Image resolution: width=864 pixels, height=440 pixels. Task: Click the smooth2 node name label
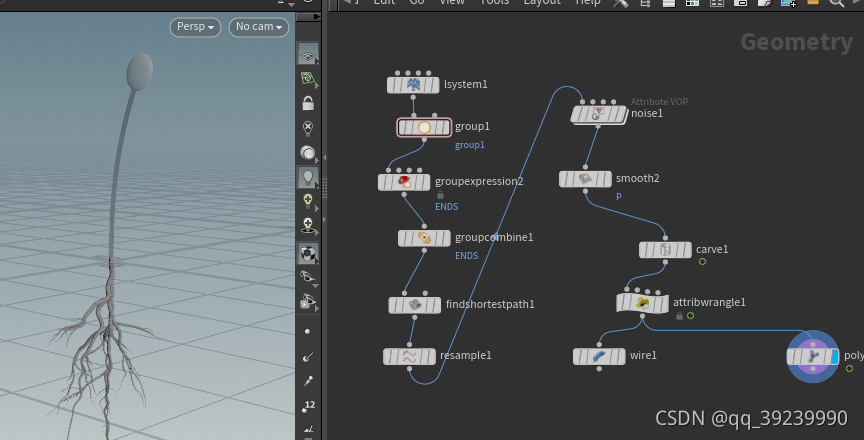click(638, 178)
